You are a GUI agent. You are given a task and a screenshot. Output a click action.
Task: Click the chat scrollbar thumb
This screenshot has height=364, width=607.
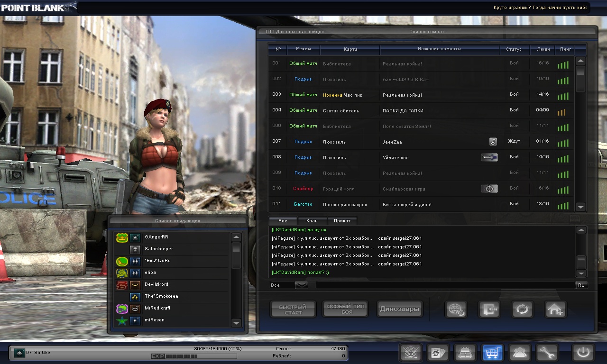[x=581, y=262]
